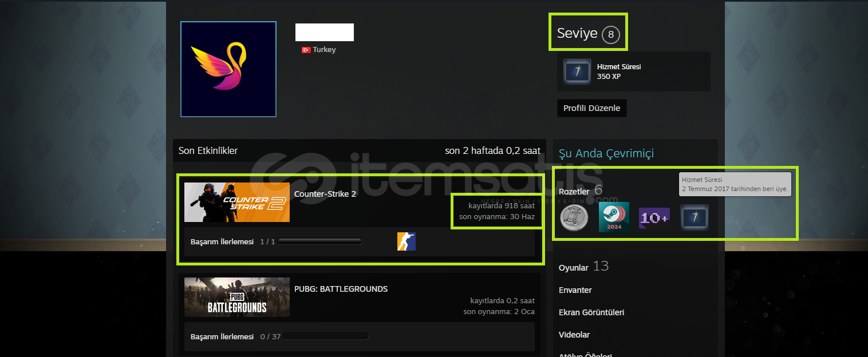Open the PUBG Battlegrounds game banner
Image resolution: width=868 pixels, height=357 pixels.
pos(237,297)
